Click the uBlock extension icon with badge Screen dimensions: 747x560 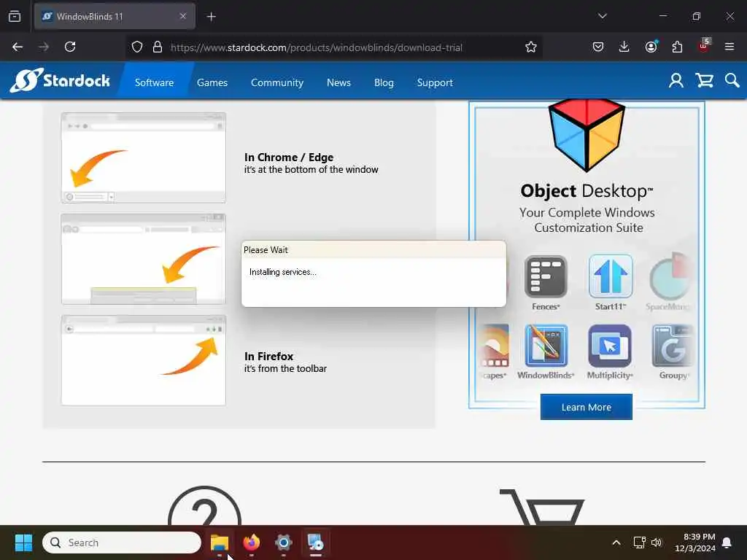(x=704, y=46)
